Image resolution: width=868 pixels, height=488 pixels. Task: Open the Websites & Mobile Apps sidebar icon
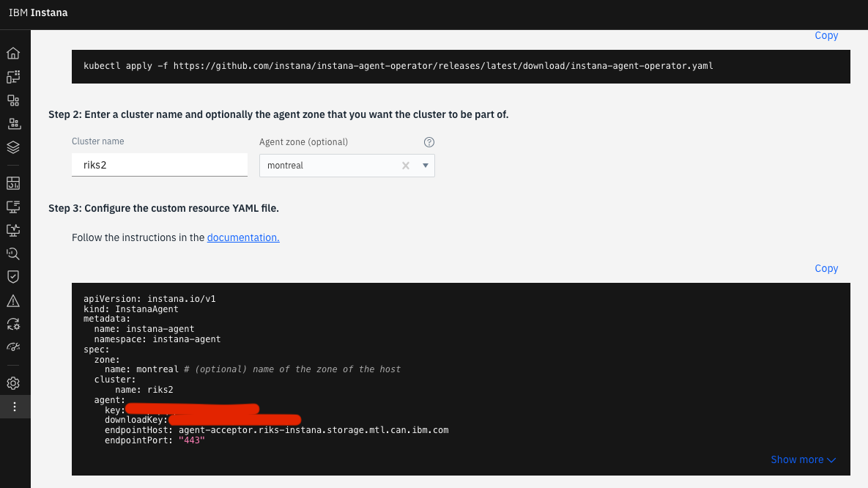coord(13,76)
